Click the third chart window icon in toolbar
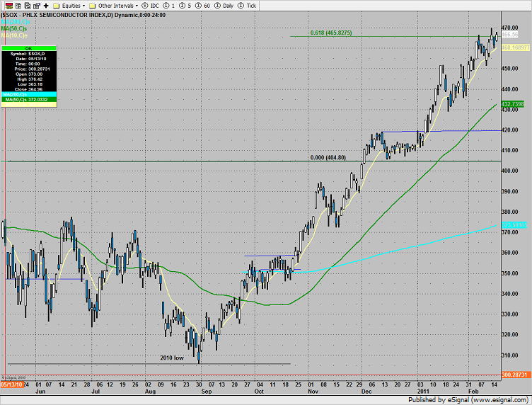Image resolution: width=532 pixels, height=405 pixels. (x=25, y=5)
